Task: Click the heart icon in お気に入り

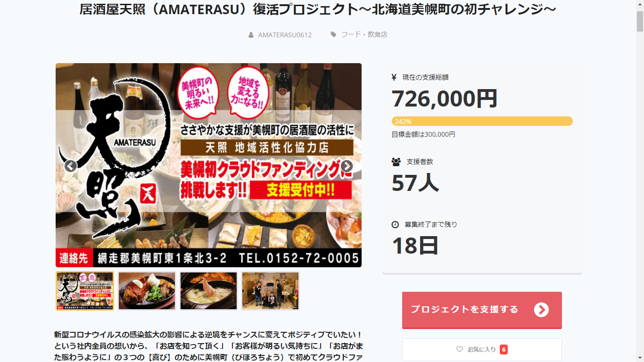Action: coord(460,349)
